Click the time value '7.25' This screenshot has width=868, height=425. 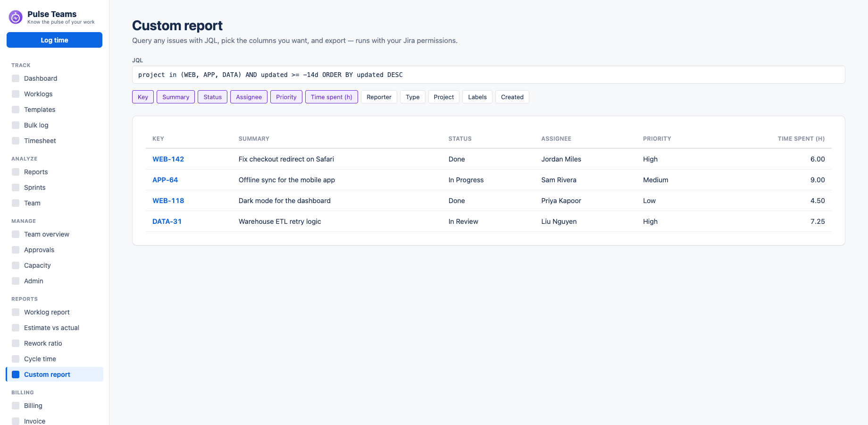tap(818, 221)
